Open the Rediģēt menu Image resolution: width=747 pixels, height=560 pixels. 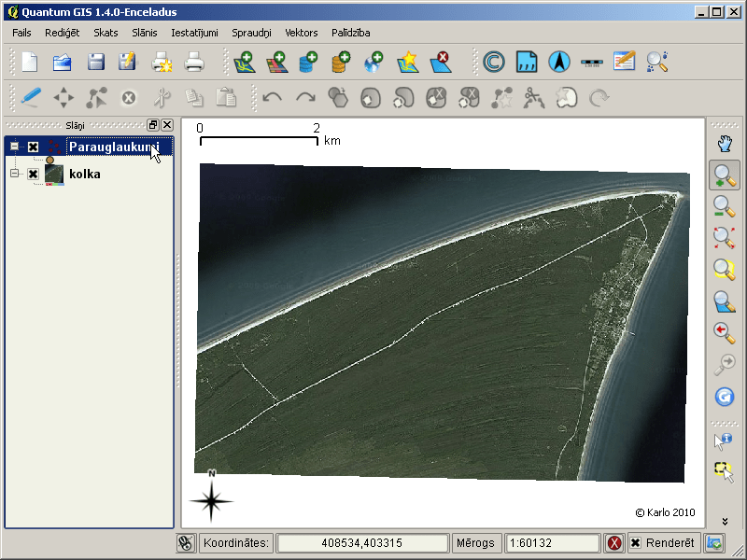tap(62, 33)
